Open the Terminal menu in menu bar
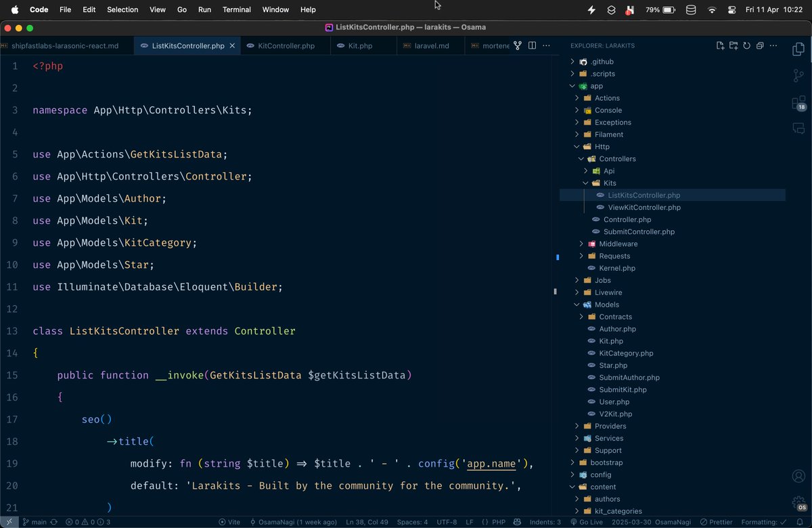812x528 pixels. (x=237, y=9)
